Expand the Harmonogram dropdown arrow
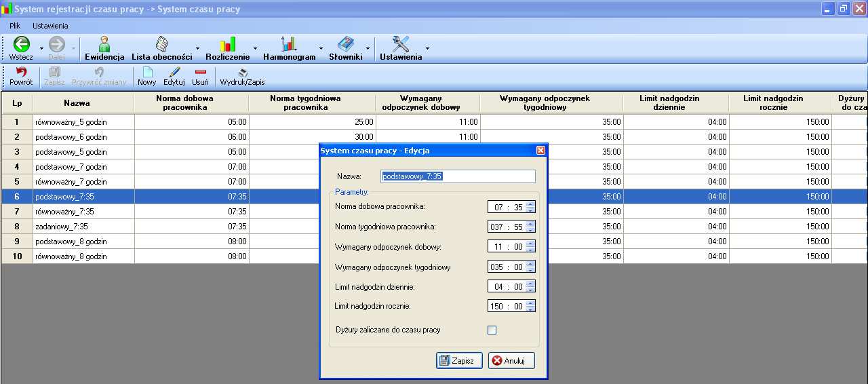 pyautogui.click(x=321, y=49)
